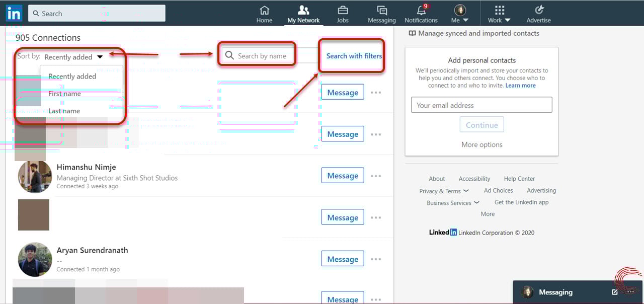644x304 pixels.
Task: Open Himanshu Nimje's profile name
Action: click(x=87, y=167)
